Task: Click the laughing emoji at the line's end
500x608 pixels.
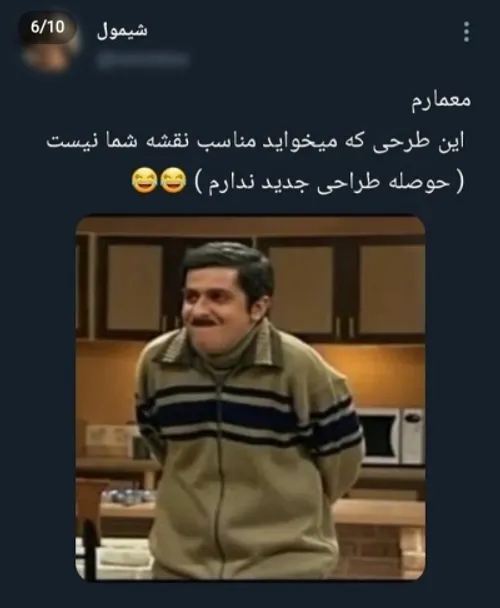Action: (145, 181)
